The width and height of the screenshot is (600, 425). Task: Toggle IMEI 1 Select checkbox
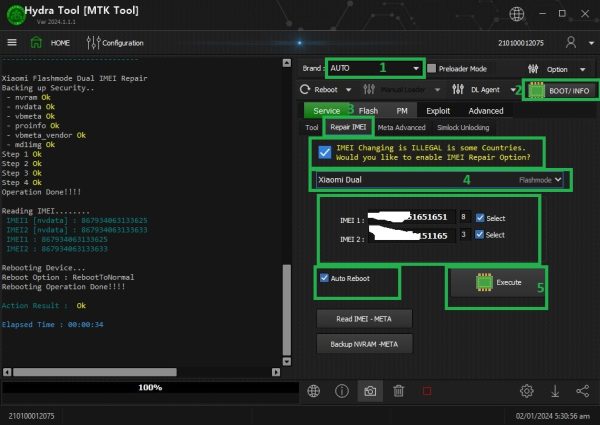click(x=480, y=218)
